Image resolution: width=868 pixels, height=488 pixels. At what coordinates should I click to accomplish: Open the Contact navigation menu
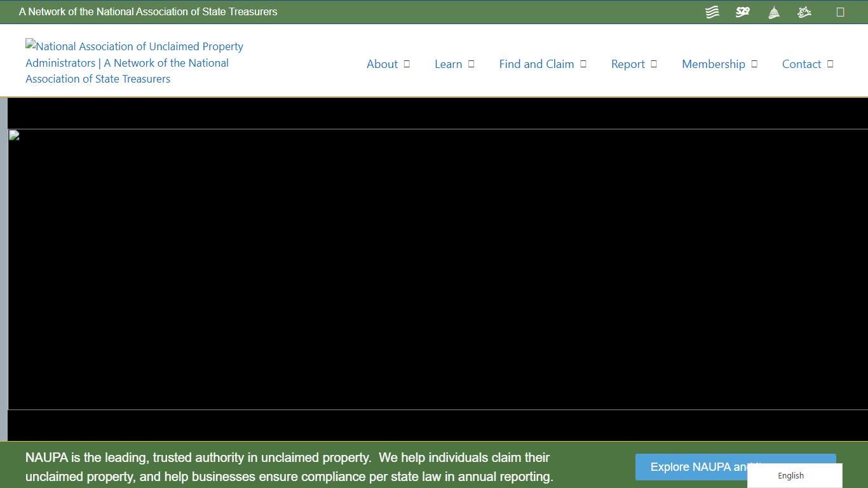pos(801,64)
